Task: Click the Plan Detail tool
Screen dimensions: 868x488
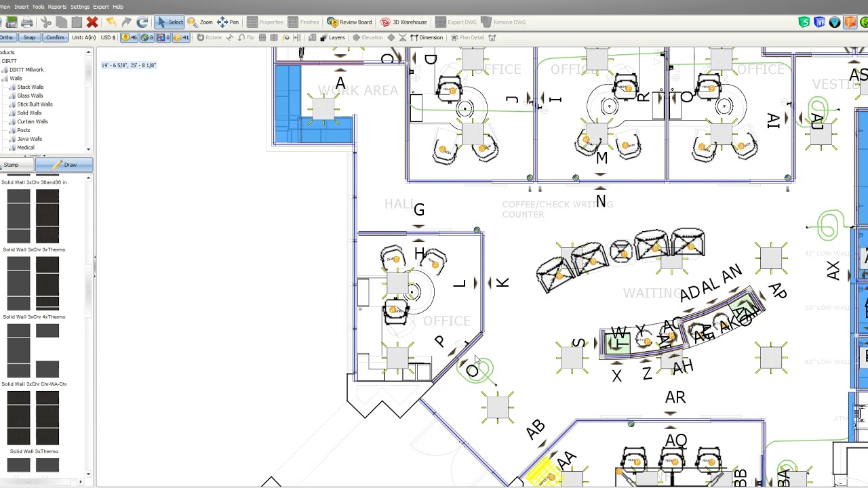Action: pos(467,38)
